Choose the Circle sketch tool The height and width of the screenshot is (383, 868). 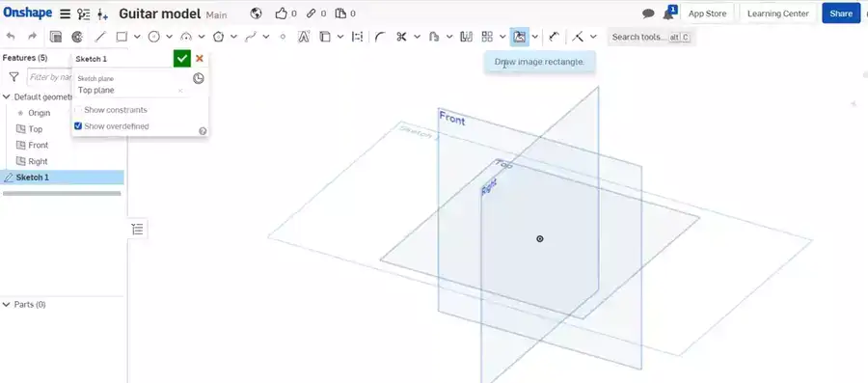(x=154, y=37)
